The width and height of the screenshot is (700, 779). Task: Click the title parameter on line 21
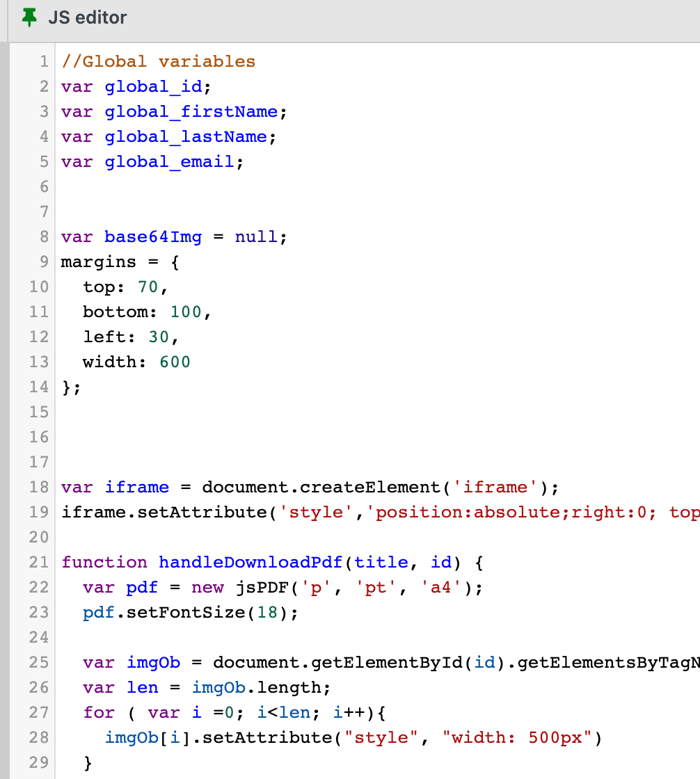[x=381, y=563]
